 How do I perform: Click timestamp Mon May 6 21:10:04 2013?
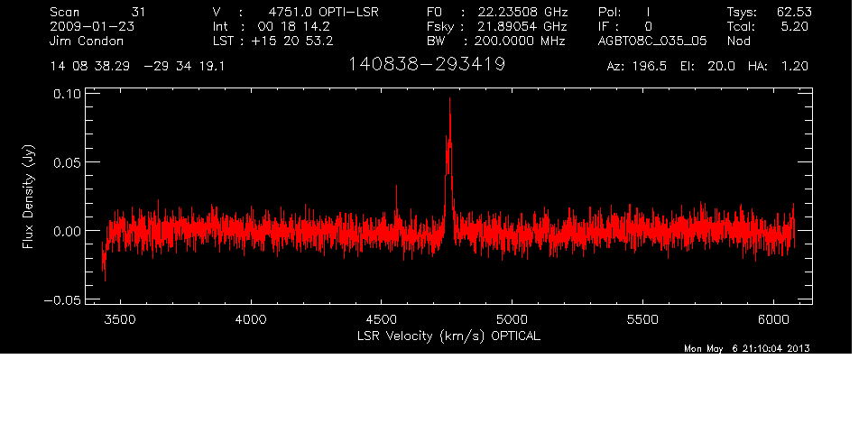tap(747, 348)
